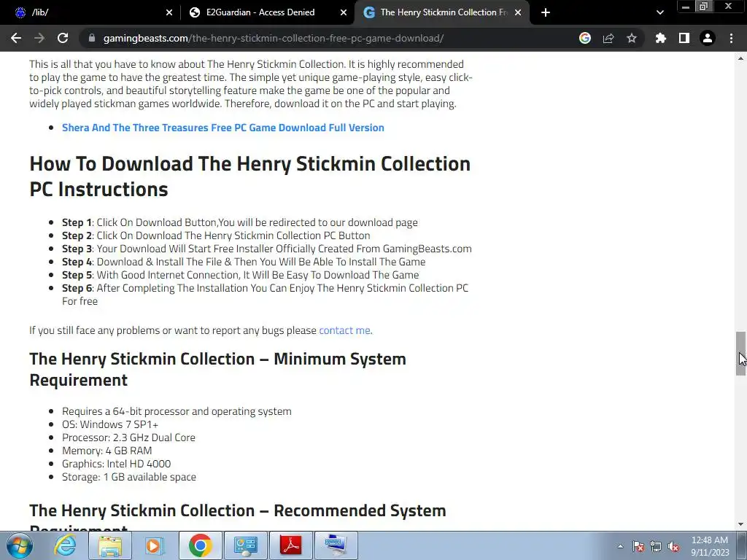Click the Step 1 instruction line
Screen dimensions: 747x560
pos(239,222)
